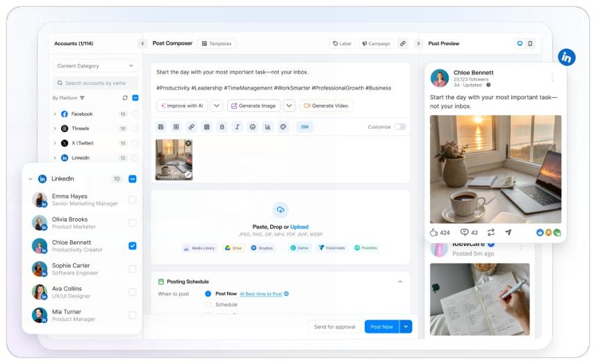596x364 pixels.
Task: Check the Ava Collins account checkbox
Action: tap(132, 292)
